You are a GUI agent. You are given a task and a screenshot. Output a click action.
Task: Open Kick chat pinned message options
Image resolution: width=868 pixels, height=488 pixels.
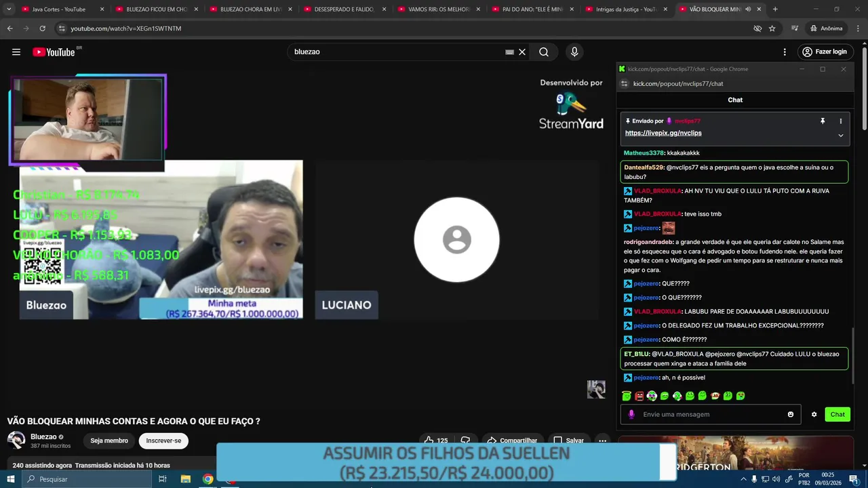[x=840, y=121]
